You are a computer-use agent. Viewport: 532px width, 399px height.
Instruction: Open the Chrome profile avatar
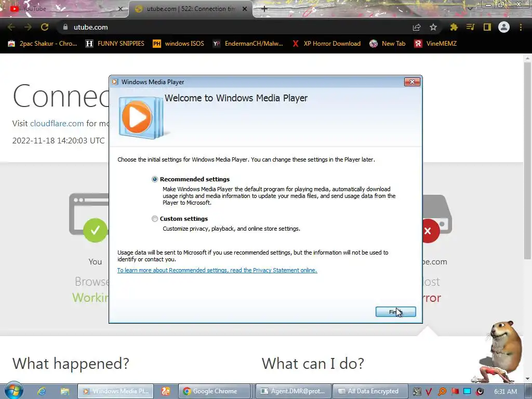click(504, 27)
